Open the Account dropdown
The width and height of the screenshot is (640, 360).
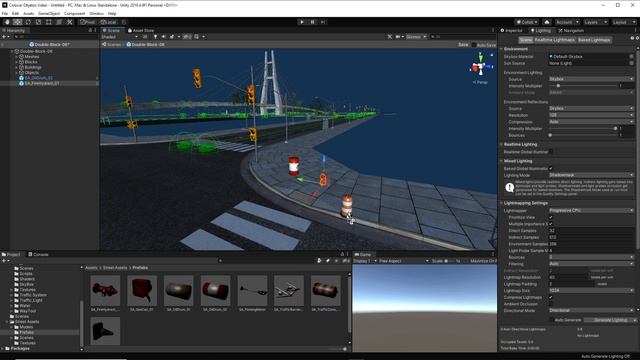point(567,22)
